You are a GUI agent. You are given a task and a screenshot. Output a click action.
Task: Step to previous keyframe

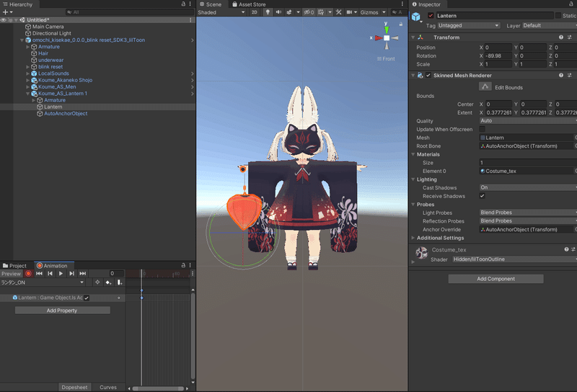tap(50, 274)
